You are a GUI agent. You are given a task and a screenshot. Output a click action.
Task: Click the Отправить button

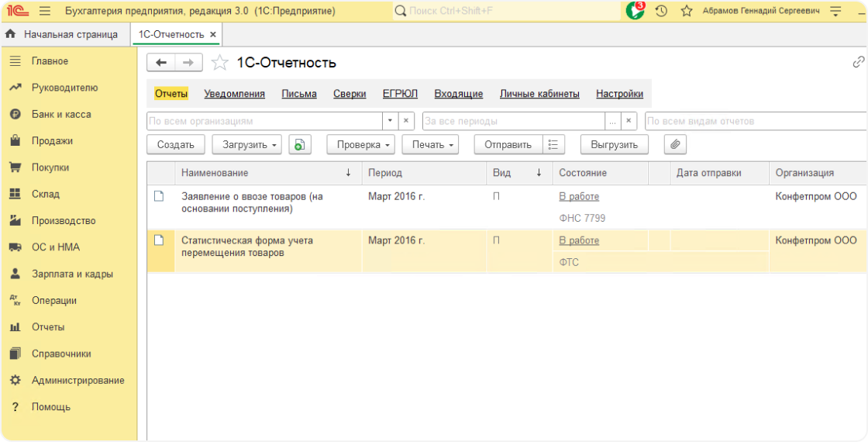[508, 144]
